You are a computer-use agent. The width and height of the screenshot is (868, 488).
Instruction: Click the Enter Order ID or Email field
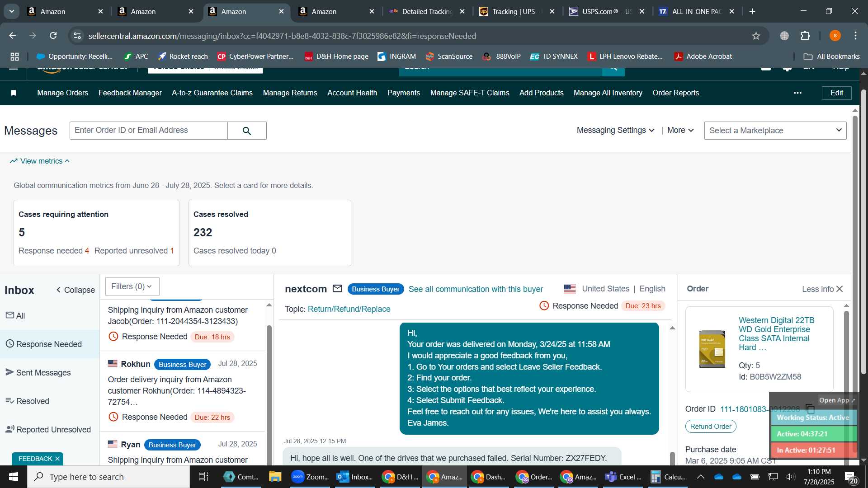tap(149, 131)
